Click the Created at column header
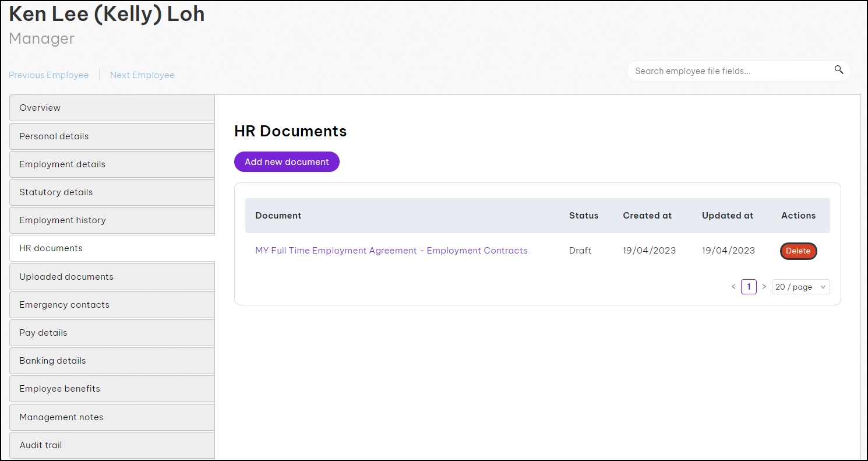Image resolution: width=868 pixels, height=461 pixels. [647, 216]
